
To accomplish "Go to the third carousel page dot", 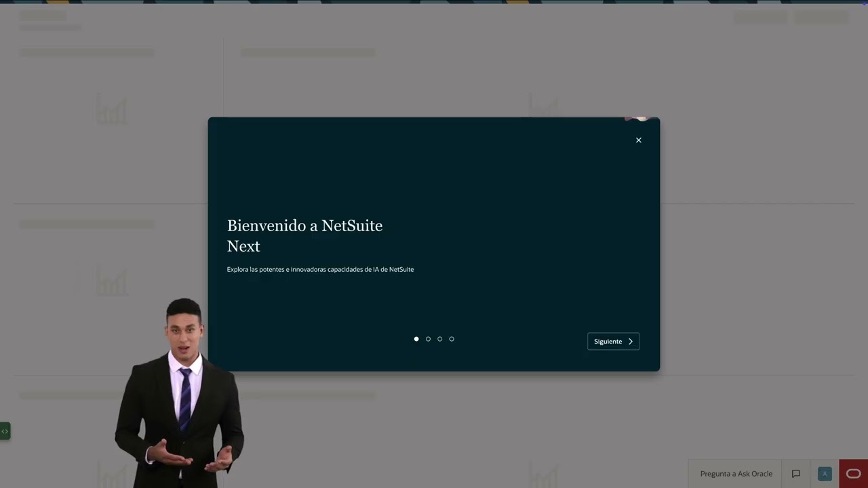I will coord(439,339).
